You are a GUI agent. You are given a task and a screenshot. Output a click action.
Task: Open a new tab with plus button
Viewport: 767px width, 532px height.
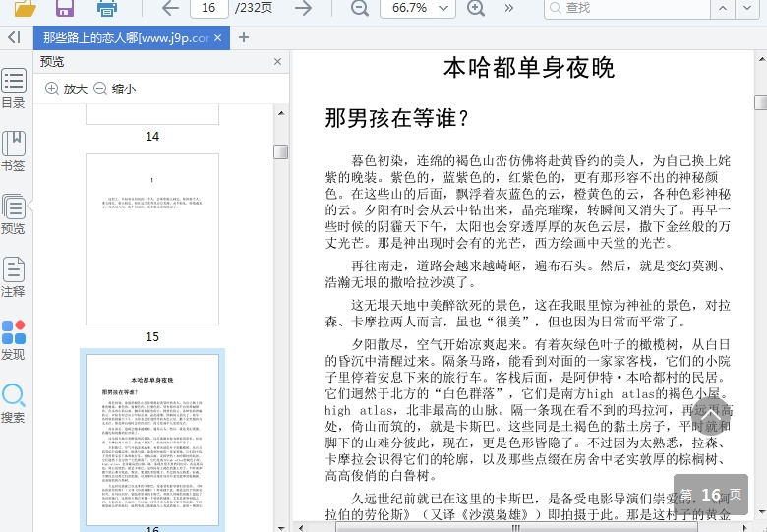[244, 38]
